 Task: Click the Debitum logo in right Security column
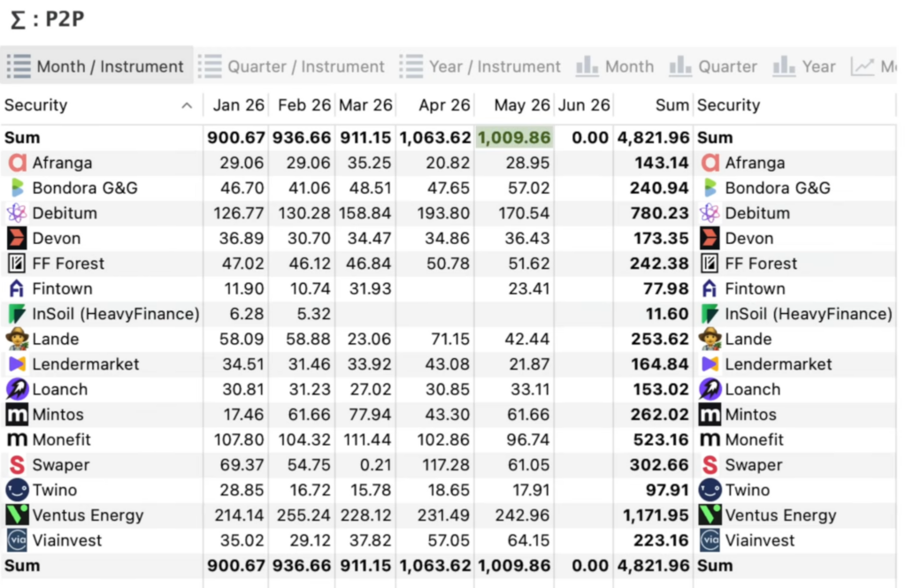pyautogui.click(x=710, y=213)
